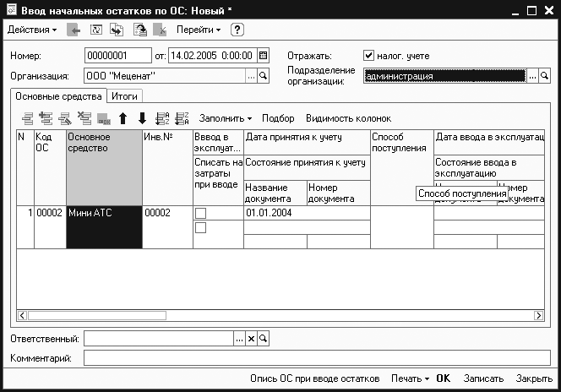This screenshot has width=561, height=392.
Task: Open the Заполнить dropdown
Action: click(226, 118)
